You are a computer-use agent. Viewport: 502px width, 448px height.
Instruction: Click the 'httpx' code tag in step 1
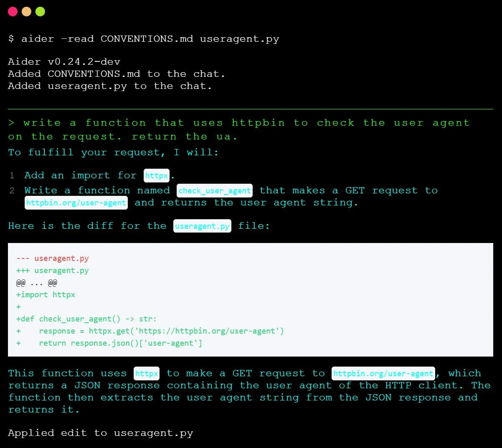coord(157,176)
